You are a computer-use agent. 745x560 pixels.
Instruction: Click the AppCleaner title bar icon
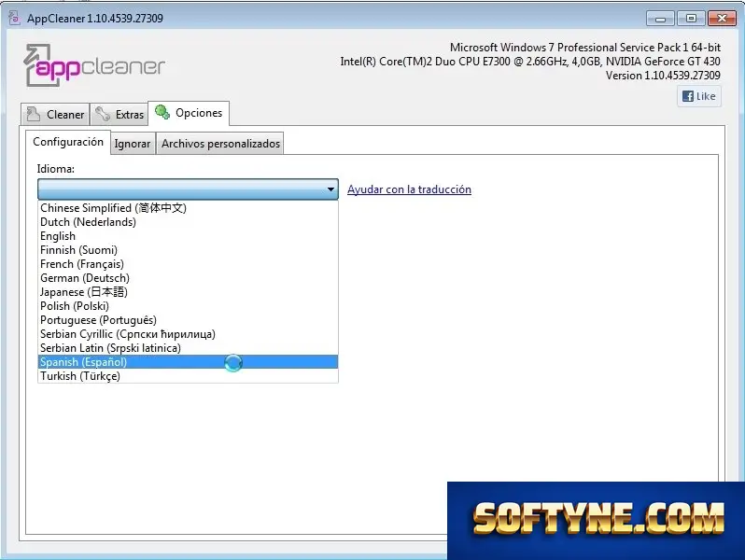pyautogui.click(x=15, y=18)
